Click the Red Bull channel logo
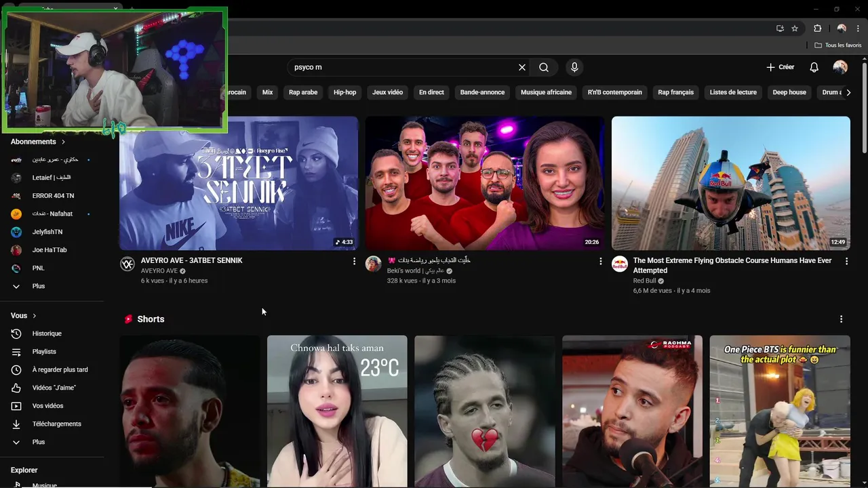Screen dimensions: 868x488 [x=620, y=264]
